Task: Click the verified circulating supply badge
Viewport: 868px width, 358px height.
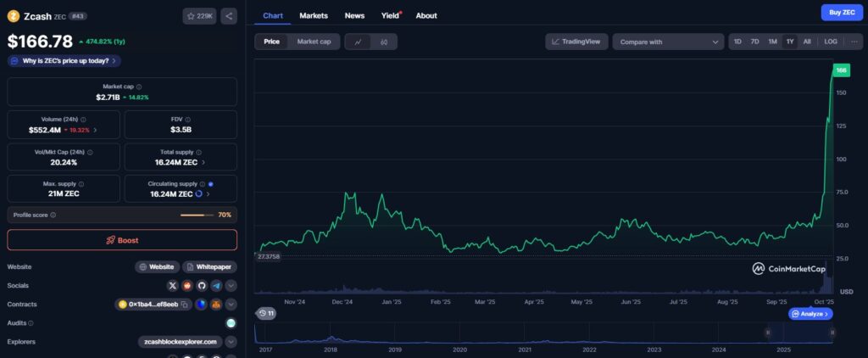Action: click(210, 184)
